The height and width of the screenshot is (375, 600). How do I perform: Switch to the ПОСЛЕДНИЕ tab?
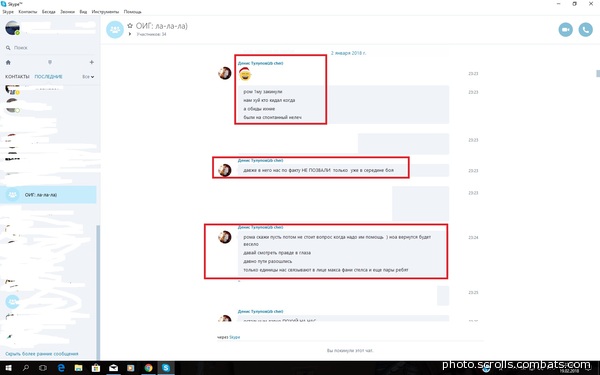[48, 77]
